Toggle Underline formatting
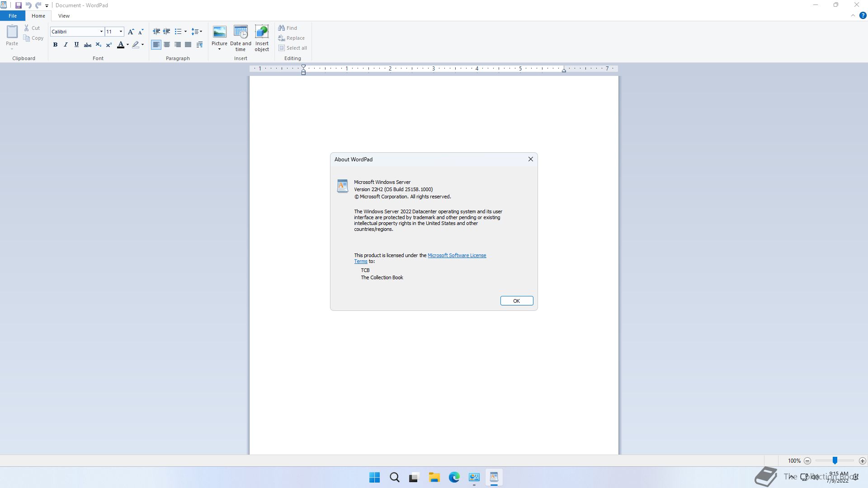The height and width of the screenshot is (488, 868). click(76, 45)
